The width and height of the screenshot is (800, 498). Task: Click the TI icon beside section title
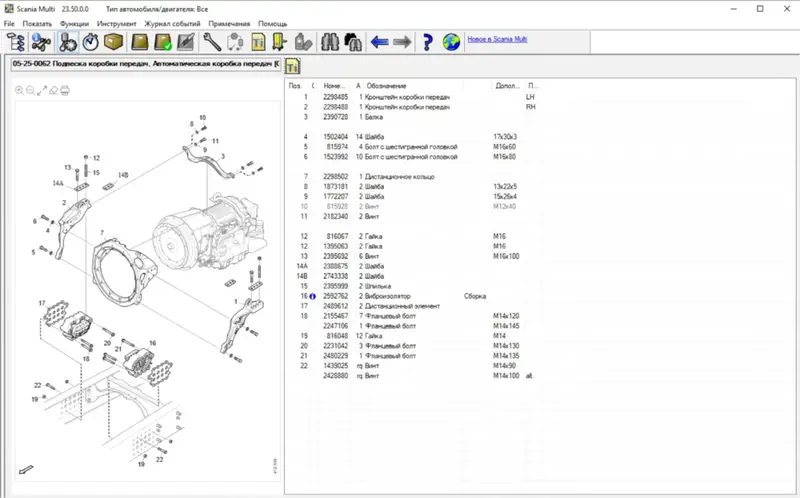pyautogui.click(x=292, y=66)
